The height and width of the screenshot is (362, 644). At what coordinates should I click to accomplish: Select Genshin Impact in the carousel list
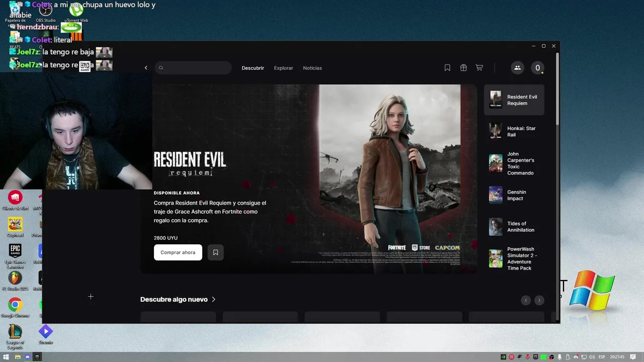514,195
